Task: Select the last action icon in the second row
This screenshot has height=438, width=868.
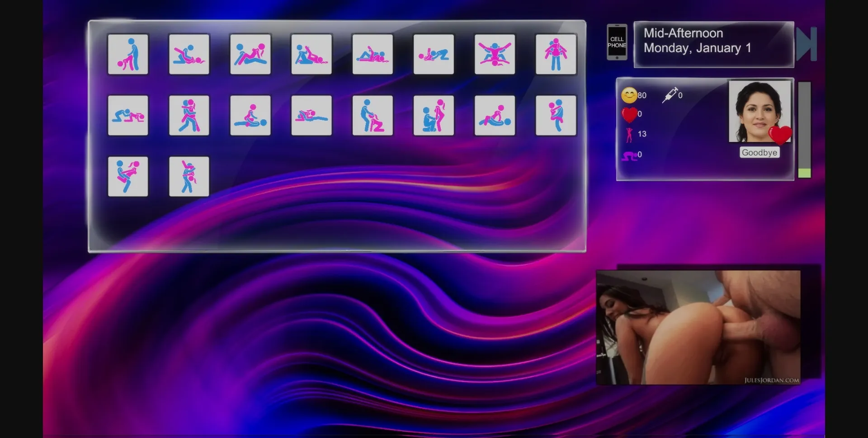Action: point(556,115)
